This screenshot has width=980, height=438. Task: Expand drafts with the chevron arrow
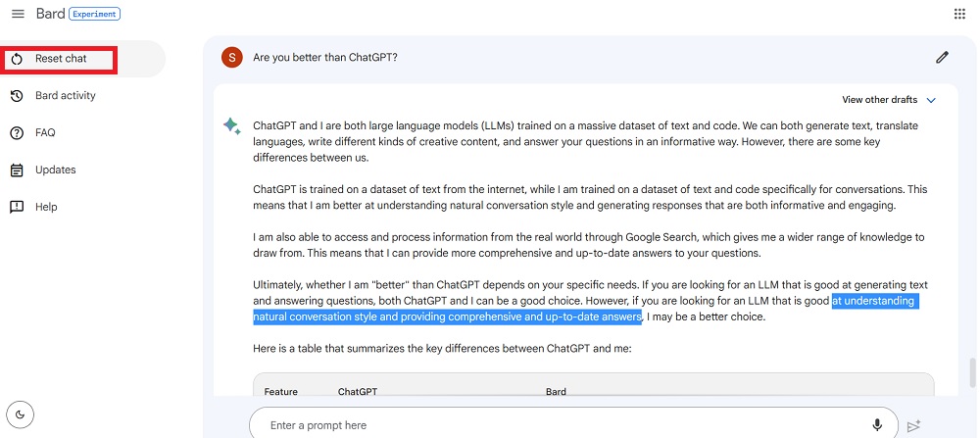point(931,100)
